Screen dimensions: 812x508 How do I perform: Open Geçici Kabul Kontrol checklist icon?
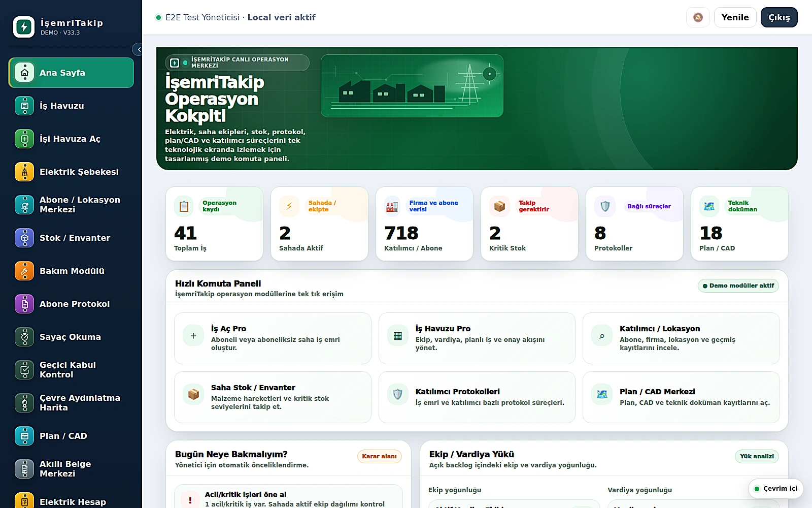click(x=24, y=370)
